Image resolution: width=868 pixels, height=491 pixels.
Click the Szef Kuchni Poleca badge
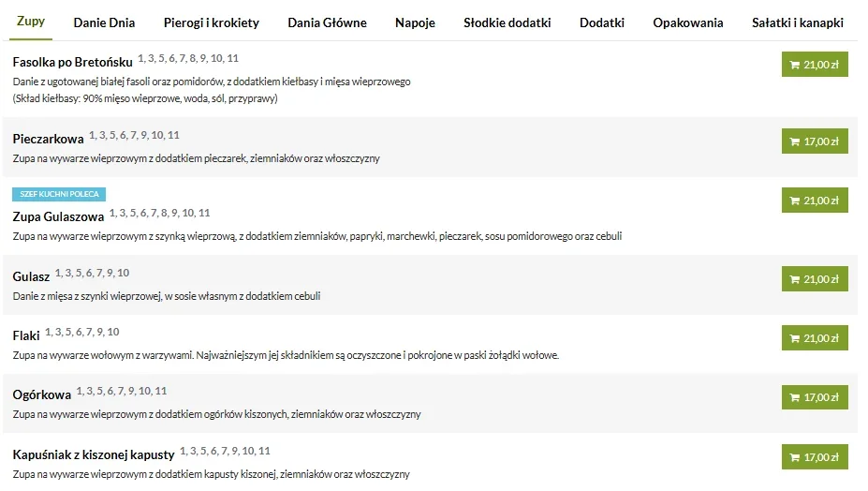59,194
